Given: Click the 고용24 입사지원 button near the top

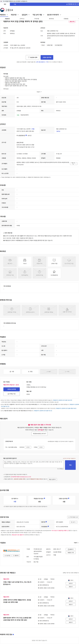Looking at the screenshot, I should [47, 57].
